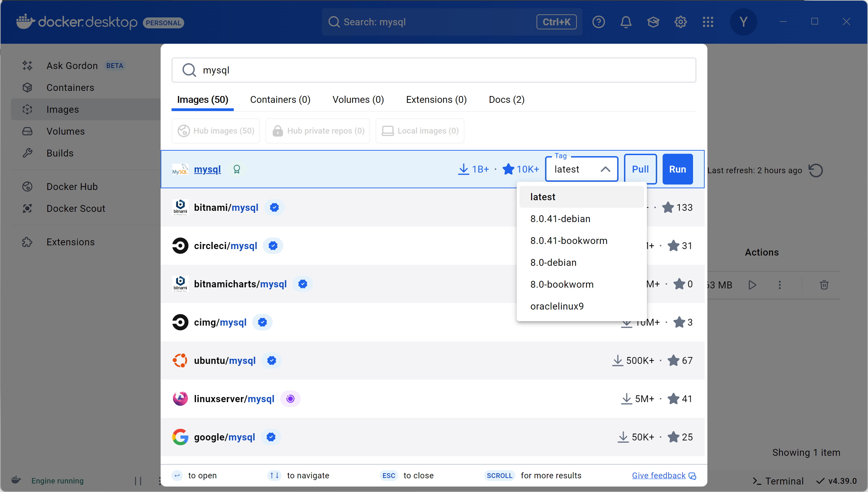Open the Learning center graduation cap icon
The width and height of the screenshot is (868, 492).
click(x=653, y=22)
